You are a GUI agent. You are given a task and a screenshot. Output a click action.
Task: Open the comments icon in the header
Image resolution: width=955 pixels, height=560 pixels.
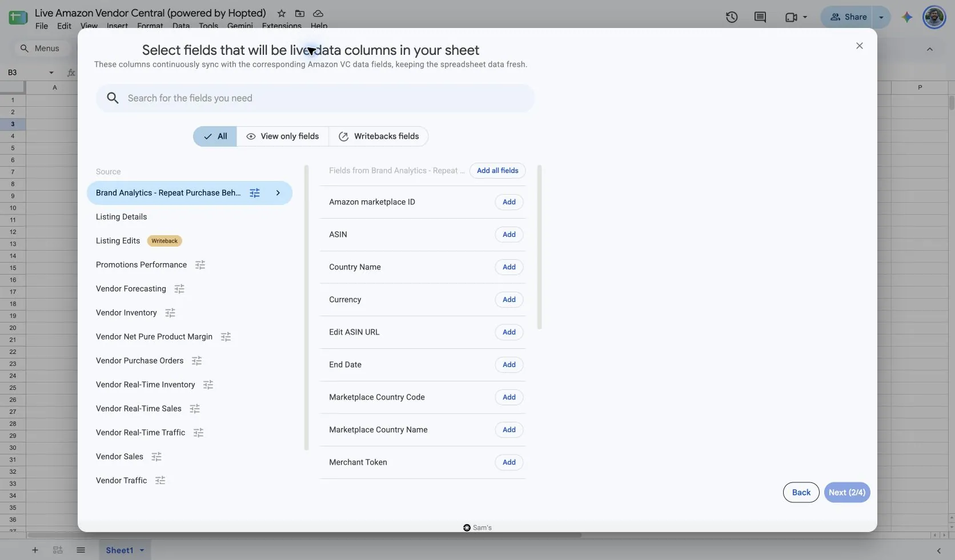pos(760,17)
